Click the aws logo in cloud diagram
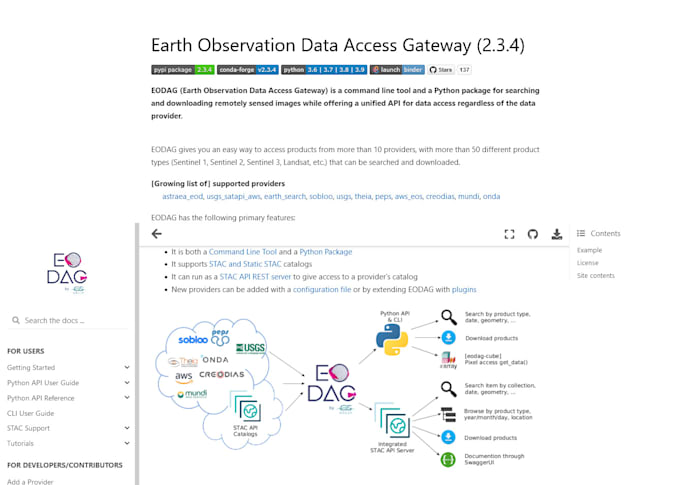 184,377
